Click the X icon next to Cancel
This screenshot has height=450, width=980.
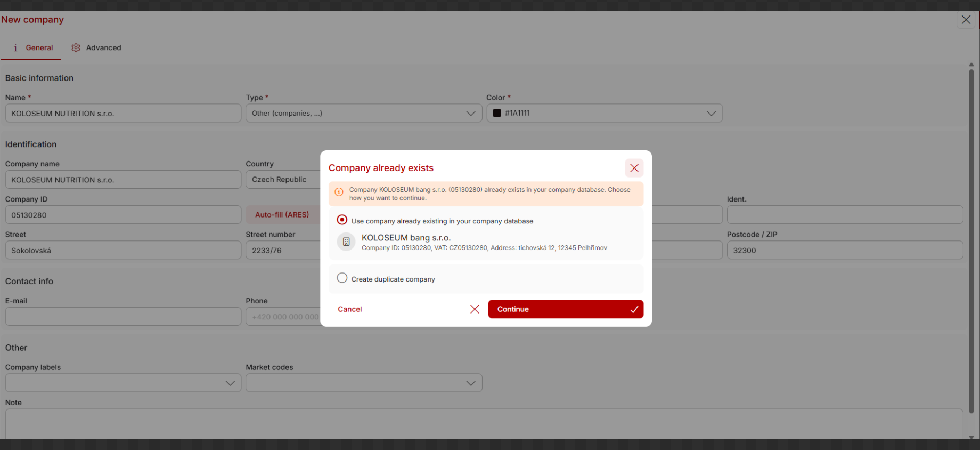[x=475, y=309]
